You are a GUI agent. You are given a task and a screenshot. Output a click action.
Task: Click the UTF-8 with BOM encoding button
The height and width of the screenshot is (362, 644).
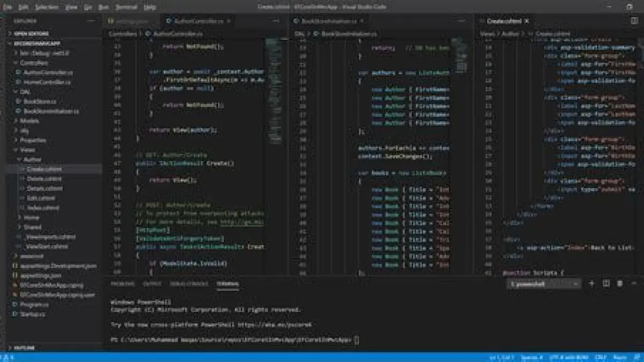tap(569, 357)
